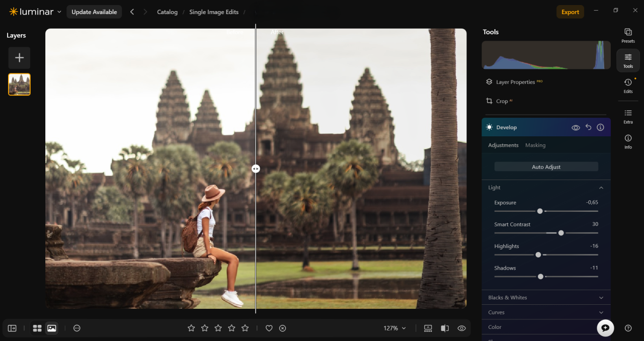The image size is (644, 341).
Task: Open the Presets panel icon
Action: [x=628, y=35]
